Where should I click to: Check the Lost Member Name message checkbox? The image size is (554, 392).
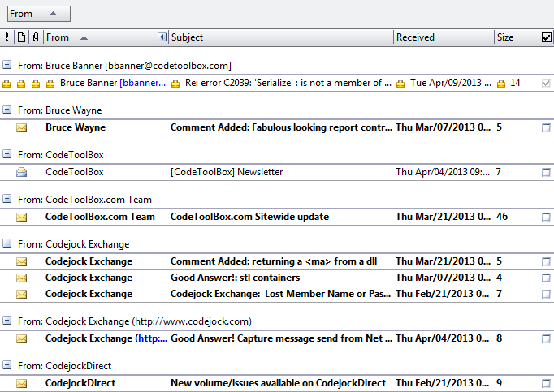(546, 294)
